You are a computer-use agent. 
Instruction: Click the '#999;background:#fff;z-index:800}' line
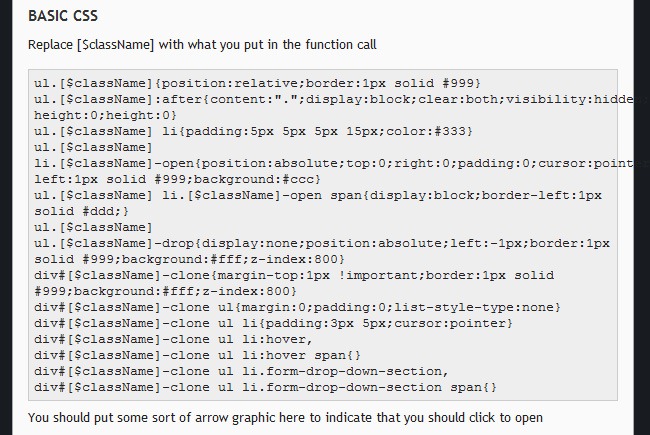tap(165, 291)
